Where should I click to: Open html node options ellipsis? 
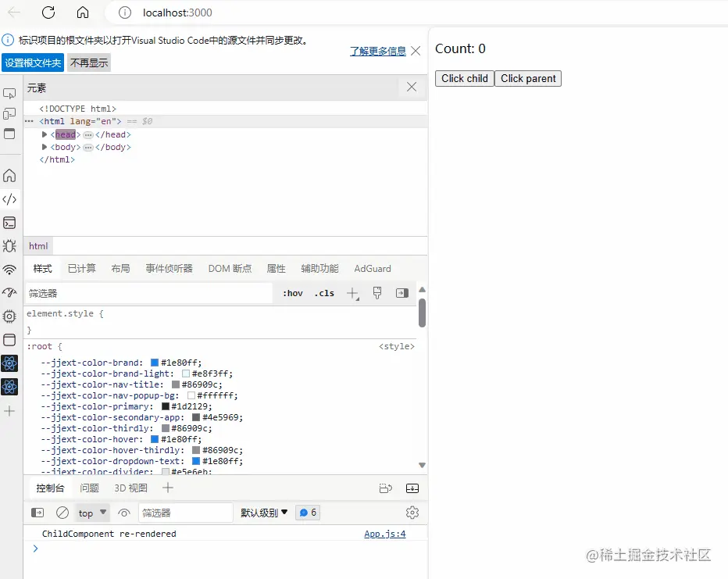tap(29, 121)
